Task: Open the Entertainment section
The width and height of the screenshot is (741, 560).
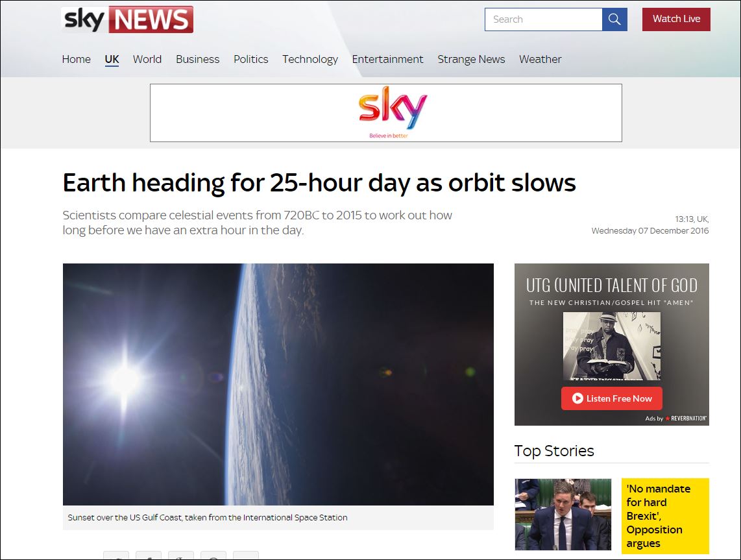Action: tap(387, 59)
